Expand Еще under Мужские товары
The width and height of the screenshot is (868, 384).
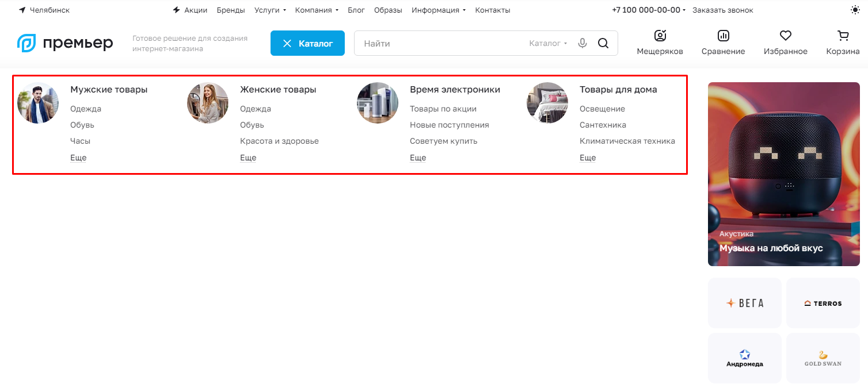click(78, 158)
